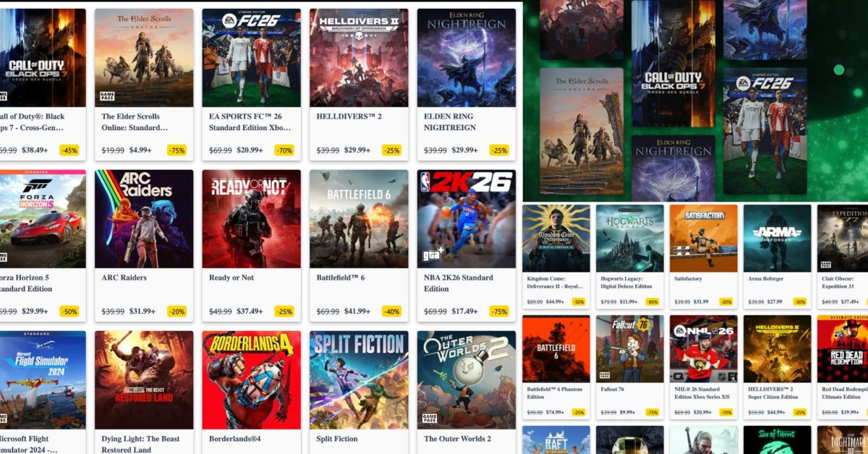Image resolution: width=868 pixels, height=454 pixels.
Task: Click the -85% discount badge for Hogwarts Legacy
Action: tap(652, 302)
